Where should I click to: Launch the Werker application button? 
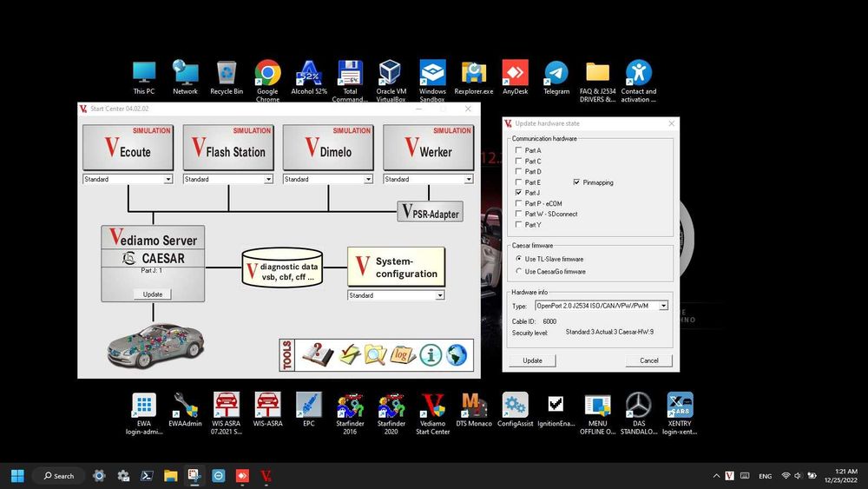pyautogui.click(x=429, y=148)
